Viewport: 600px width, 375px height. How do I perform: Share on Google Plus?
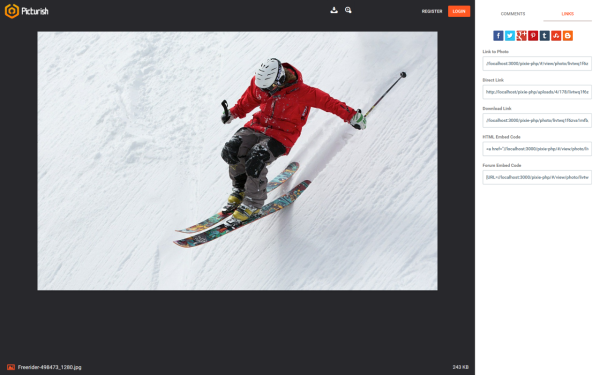click(x=521, y=36)
